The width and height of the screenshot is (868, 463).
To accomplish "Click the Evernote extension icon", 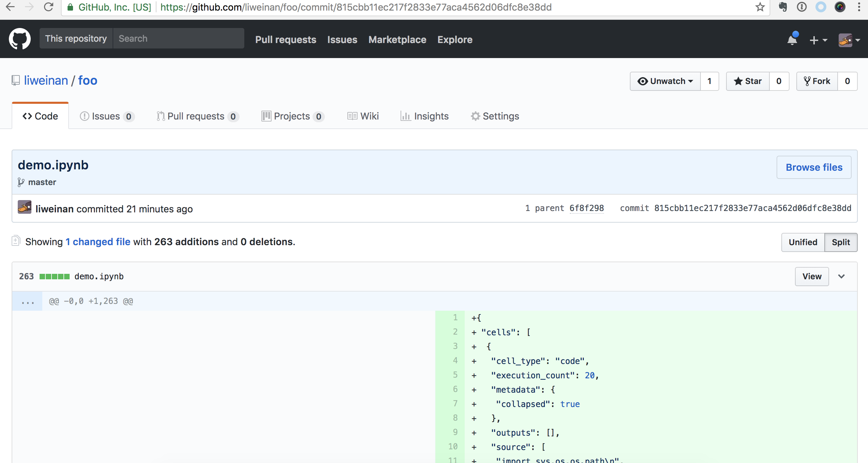I will [x=783, y=7].
